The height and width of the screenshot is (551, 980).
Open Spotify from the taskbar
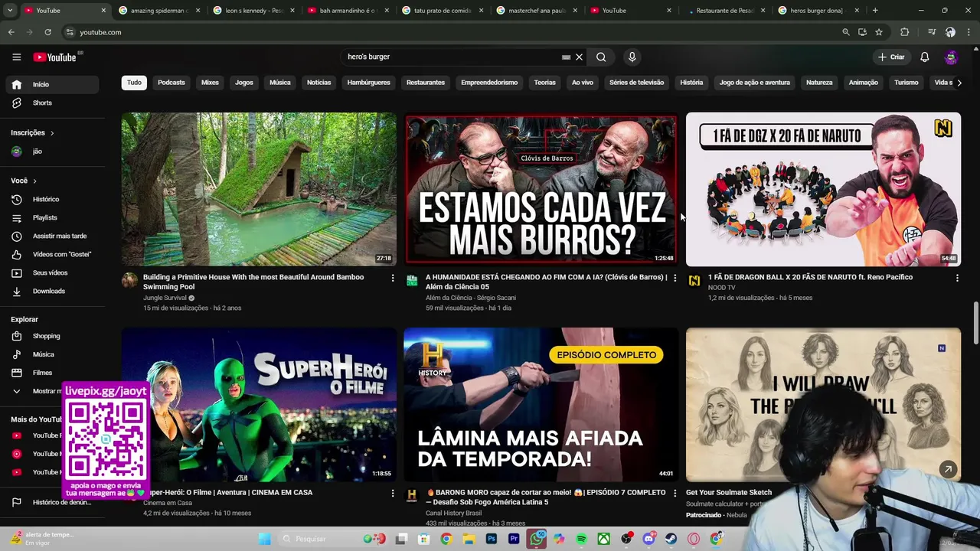tap(581, 539)
